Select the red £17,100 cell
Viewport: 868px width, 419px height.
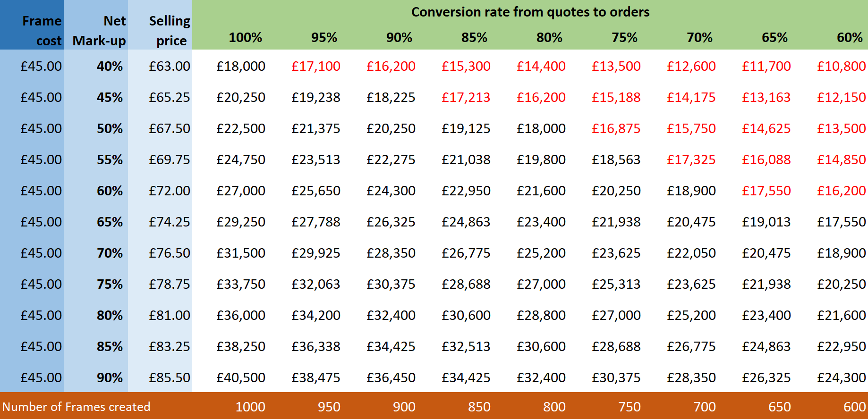[316, 66]
